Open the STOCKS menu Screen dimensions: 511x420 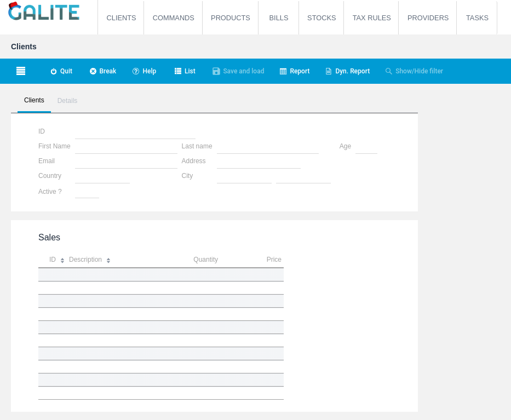pyautogui.click(x=321, y=18)
